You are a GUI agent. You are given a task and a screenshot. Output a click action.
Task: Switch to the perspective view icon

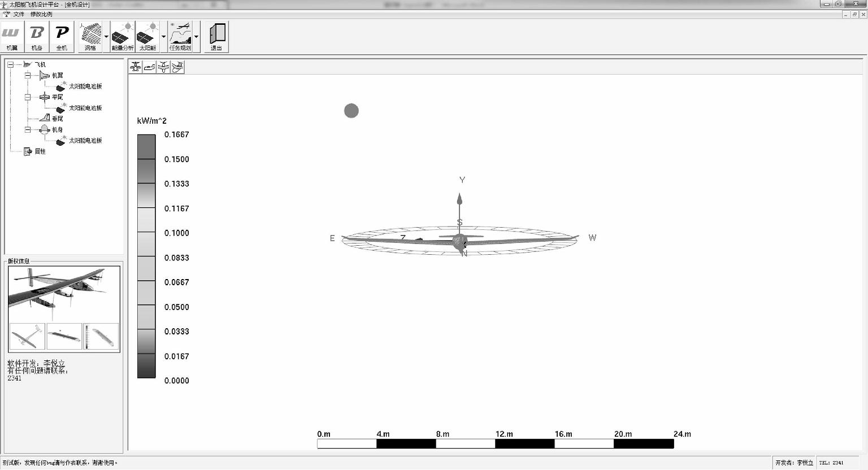click(x=177, y=67)
